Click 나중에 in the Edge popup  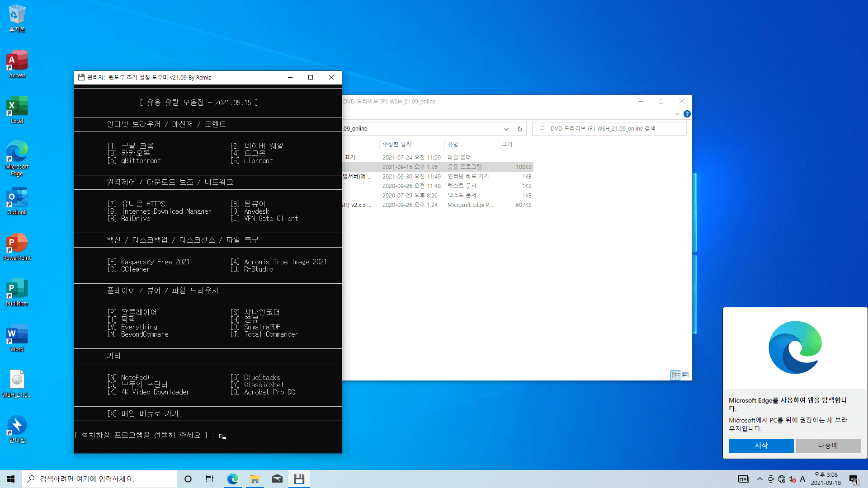pyautogui.click(x=828, y=446)
